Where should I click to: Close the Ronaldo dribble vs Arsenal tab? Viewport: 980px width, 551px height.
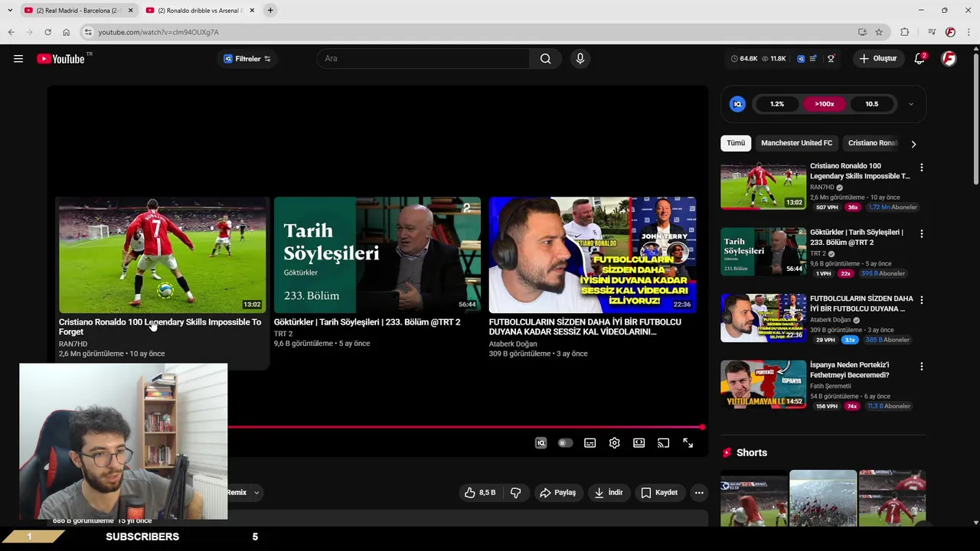252,11
